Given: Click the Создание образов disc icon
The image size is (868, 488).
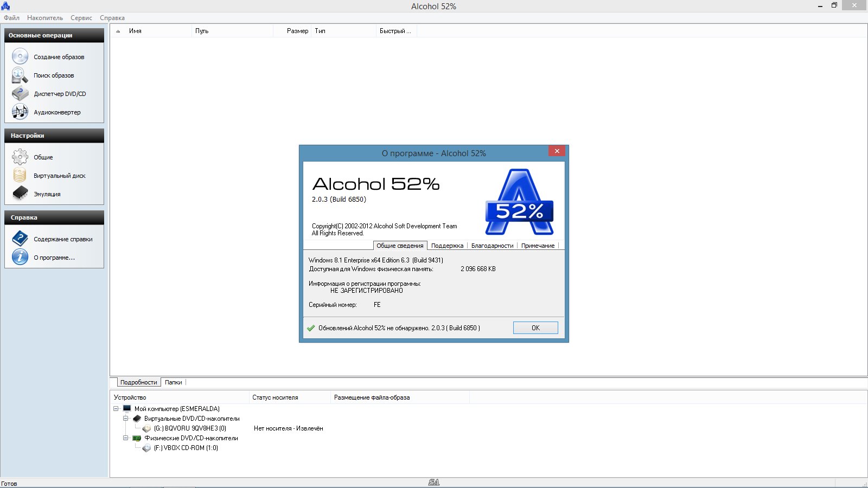Looking at the screenshot, I should click(x=20, y=56).
